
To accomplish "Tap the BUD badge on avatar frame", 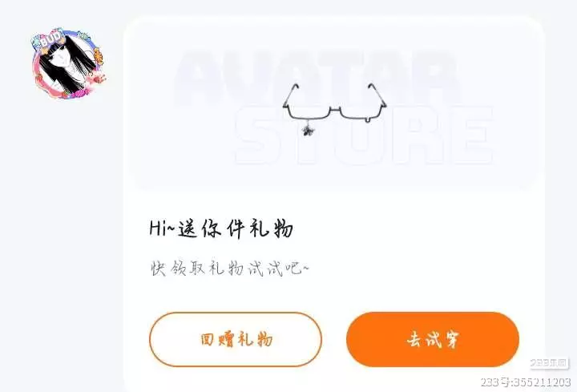I will 49,38.
